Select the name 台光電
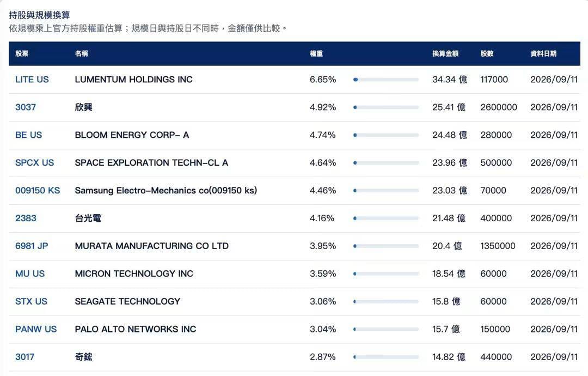The height and width of the screenshot is (376, 588). (x=88, y=219)
